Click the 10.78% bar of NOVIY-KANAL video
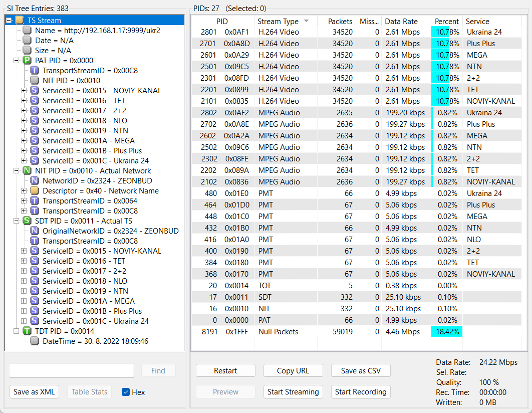Image resolution: width=532 pixels, height=413 pixels. [x=440, y=101]
